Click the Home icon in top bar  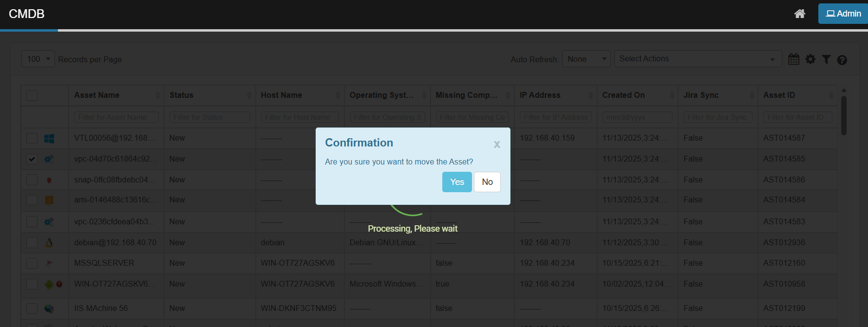tap(799, 14)
